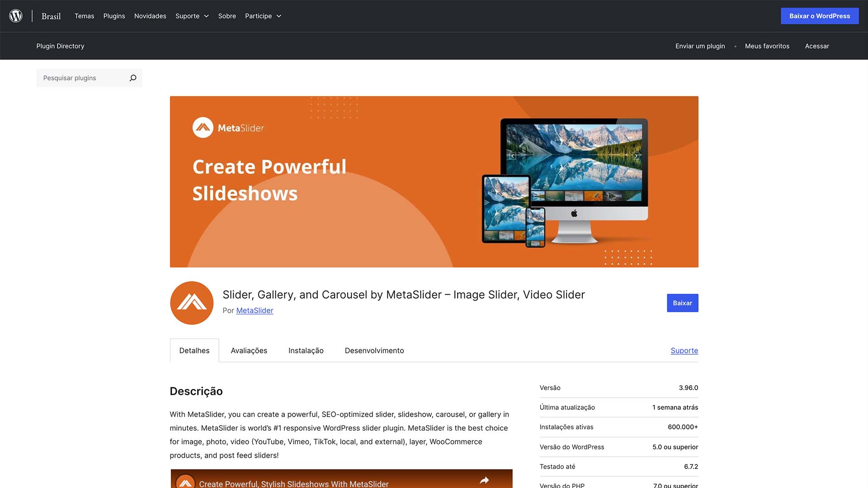Open Meus favoritos

[x=767, y=46]
